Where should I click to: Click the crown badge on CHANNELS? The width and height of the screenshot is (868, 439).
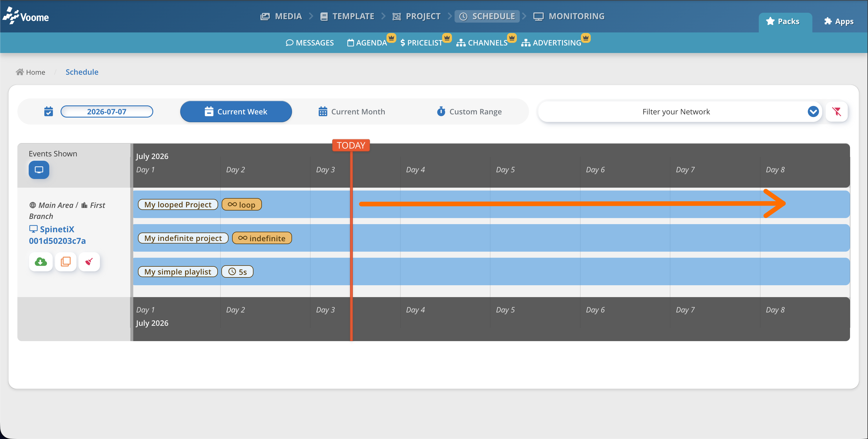coord(512,38)
